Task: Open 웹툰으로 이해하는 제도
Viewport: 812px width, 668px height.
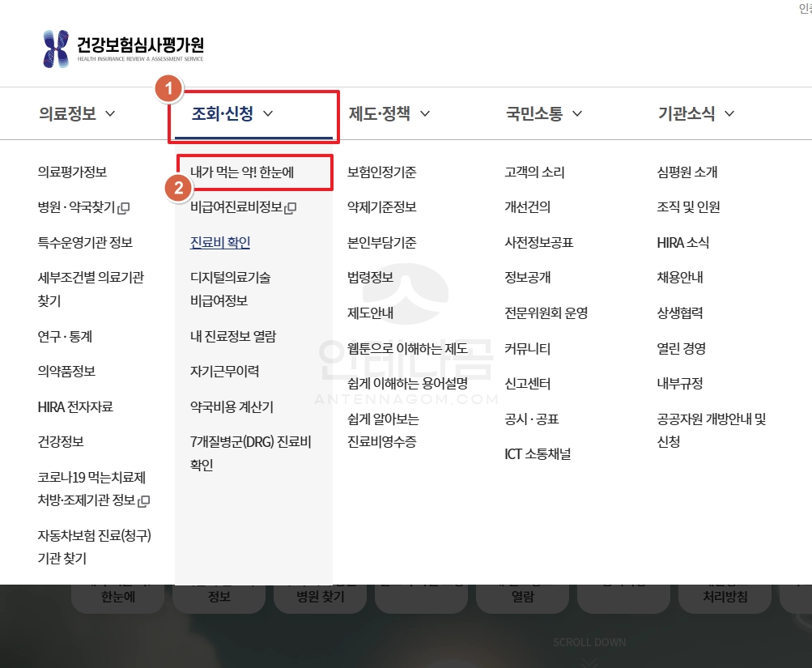Action: (x=407, y=348)
